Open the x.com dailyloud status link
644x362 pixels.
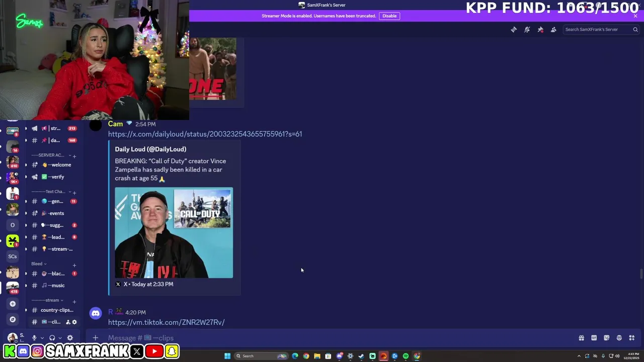pyautogui.click(x=205, y=134)
